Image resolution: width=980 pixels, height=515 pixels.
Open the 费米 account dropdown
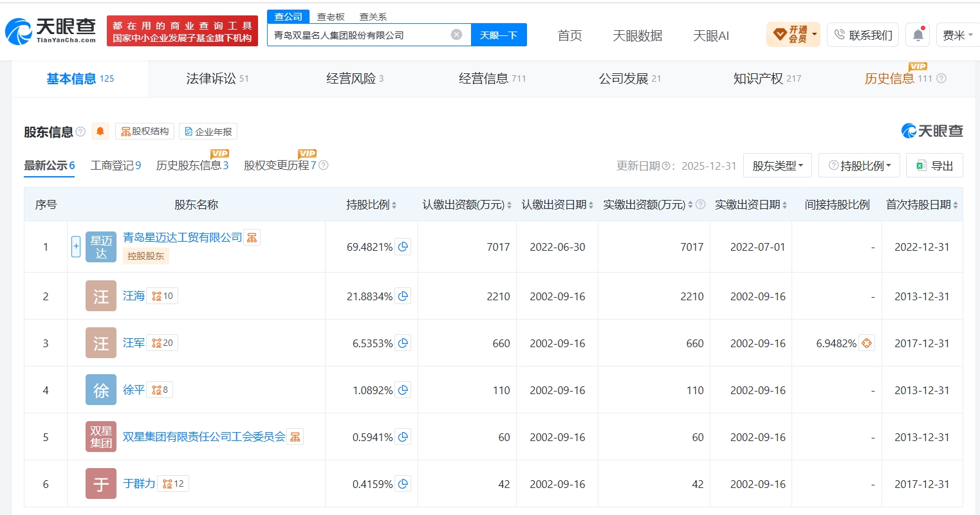click(957, 35)
